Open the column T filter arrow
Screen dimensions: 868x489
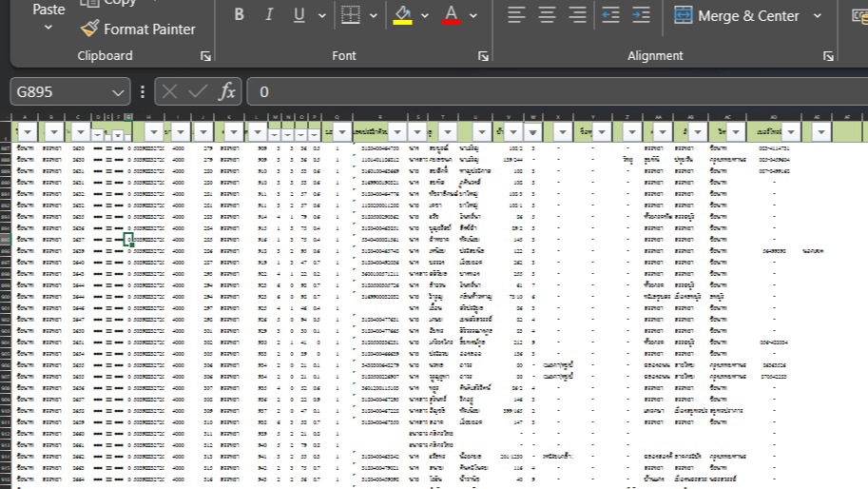click(x=447, y=132)
